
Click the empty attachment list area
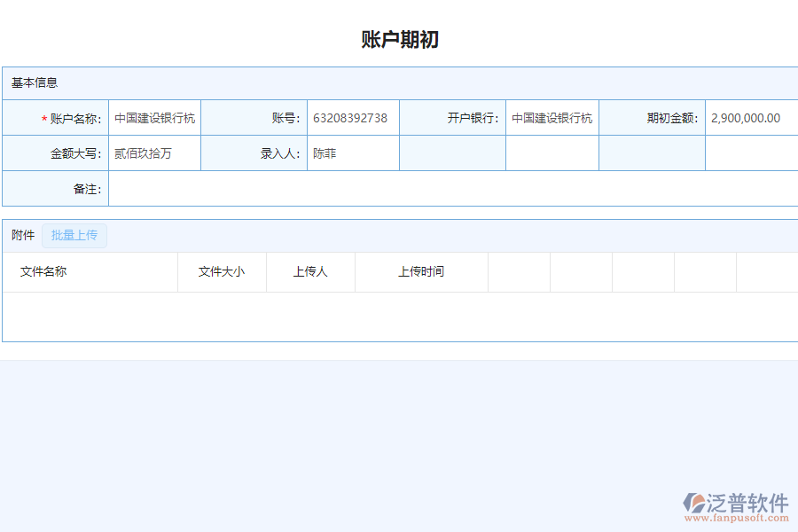point(399,316)
